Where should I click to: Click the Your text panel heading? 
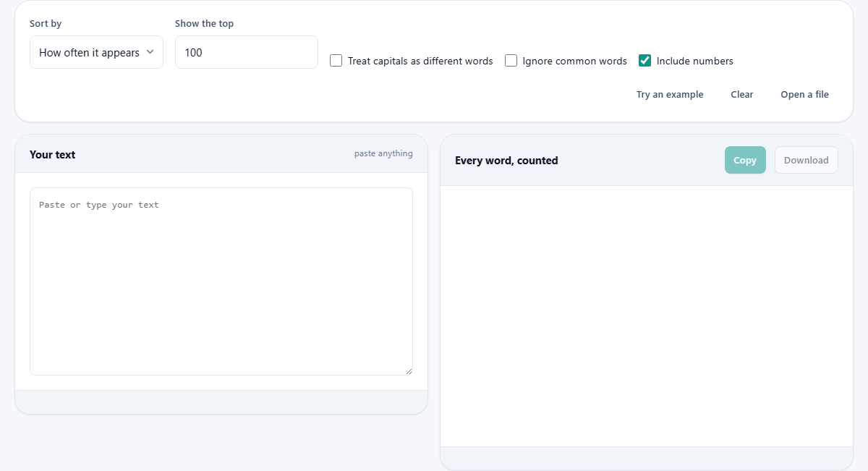tap(52, 154)
